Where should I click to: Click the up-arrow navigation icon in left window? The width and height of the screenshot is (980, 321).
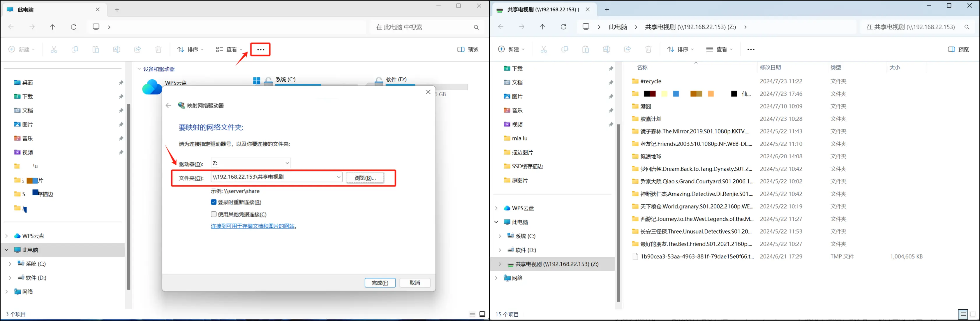pyautogui.click(x=52, y=27)
